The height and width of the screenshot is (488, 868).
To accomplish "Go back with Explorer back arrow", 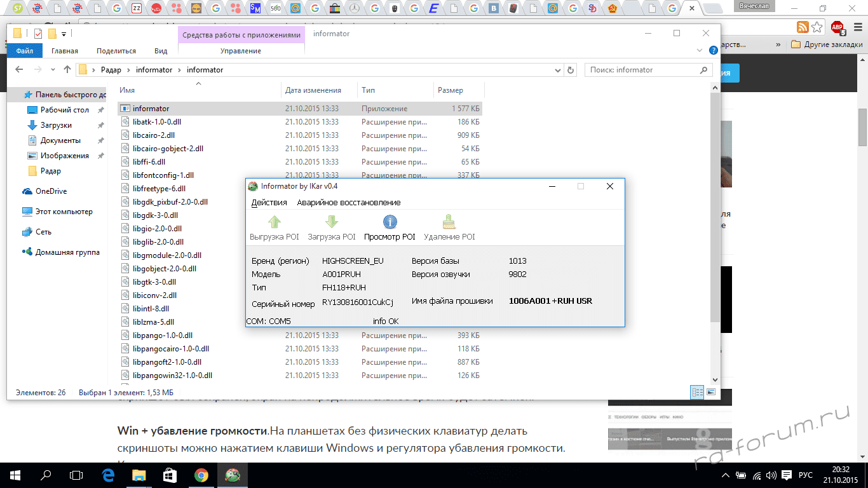I will 19,70.
